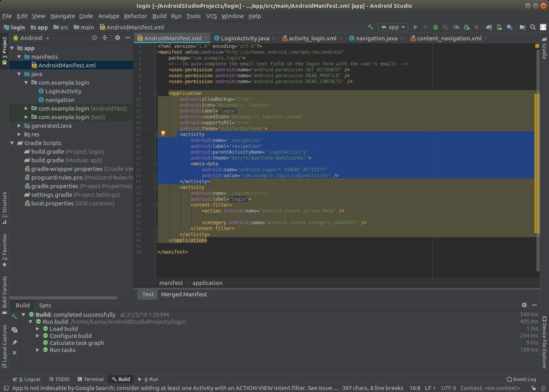This screenshot has height=392, width=549.
Task: Open the Android profiler gauge icon
Action: pos(456,27)
